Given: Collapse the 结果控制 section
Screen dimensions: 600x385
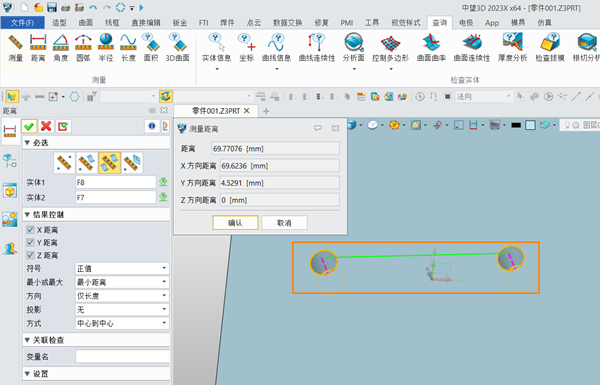Looking at the screenshot, I should coord(27,215).
